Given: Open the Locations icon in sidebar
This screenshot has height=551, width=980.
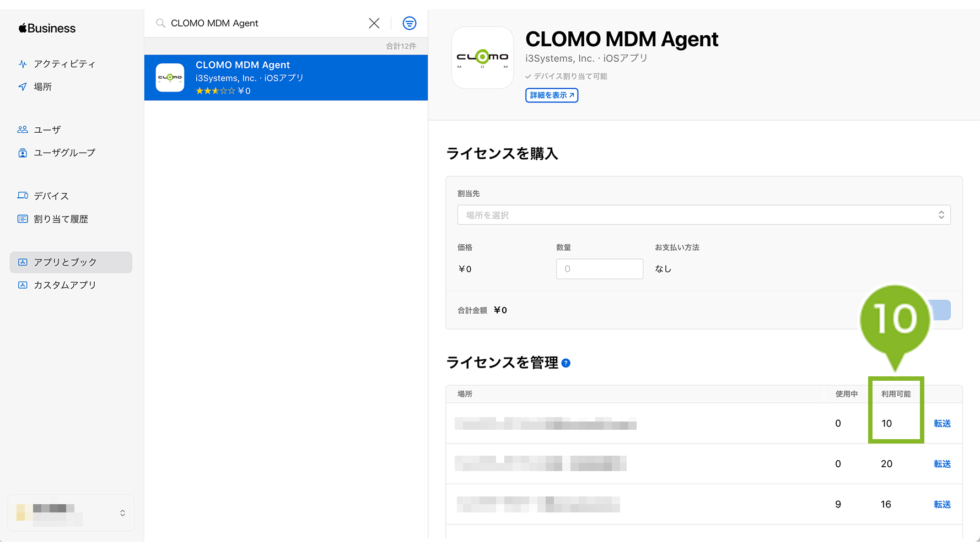Looking at the screenshot, I should coord(23,87).
